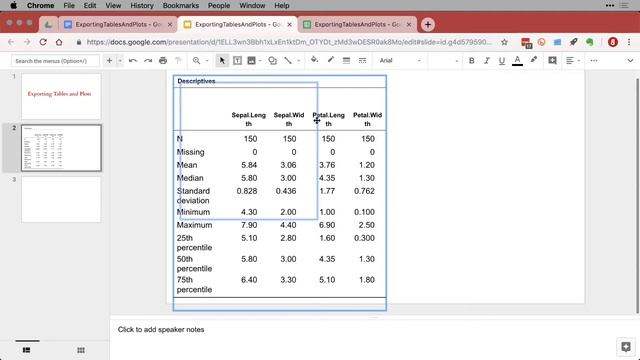Open the Help menu
640x360 pixels.
click(x=282, y=6)
